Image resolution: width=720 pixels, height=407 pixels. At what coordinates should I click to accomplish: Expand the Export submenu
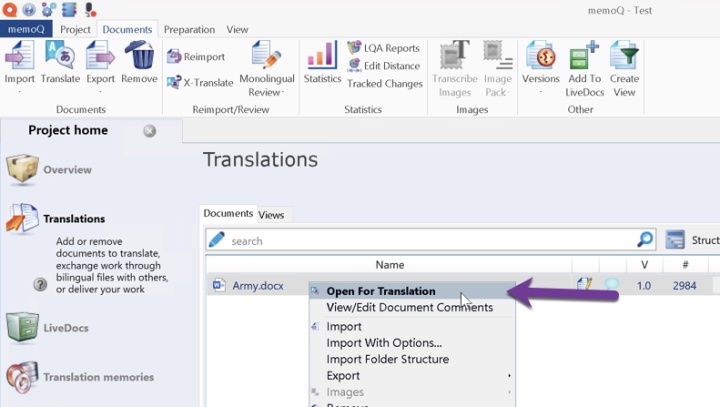point(412,376)
